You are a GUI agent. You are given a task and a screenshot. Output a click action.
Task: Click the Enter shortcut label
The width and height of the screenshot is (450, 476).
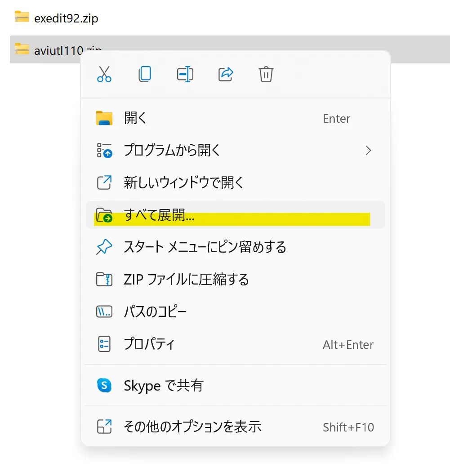(336, 118)
